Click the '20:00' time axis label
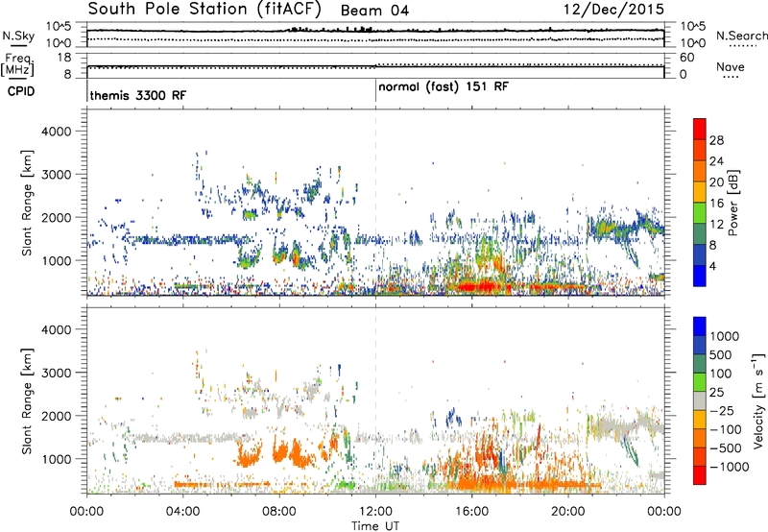 click(x=568, y=512)
